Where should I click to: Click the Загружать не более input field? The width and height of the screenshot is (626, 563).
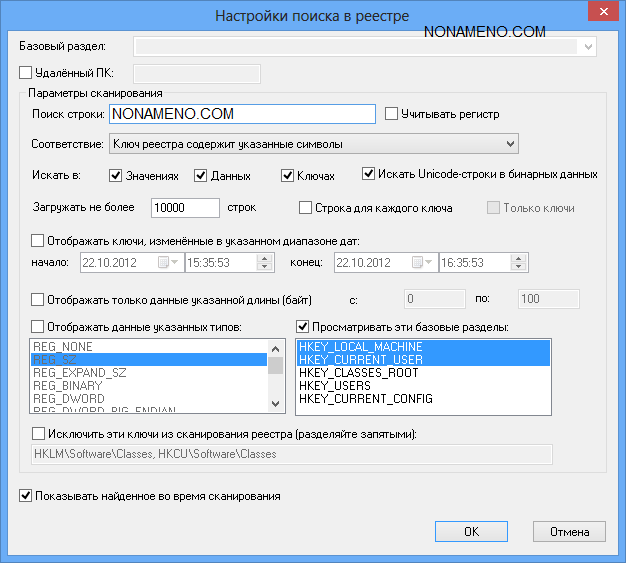185,208
